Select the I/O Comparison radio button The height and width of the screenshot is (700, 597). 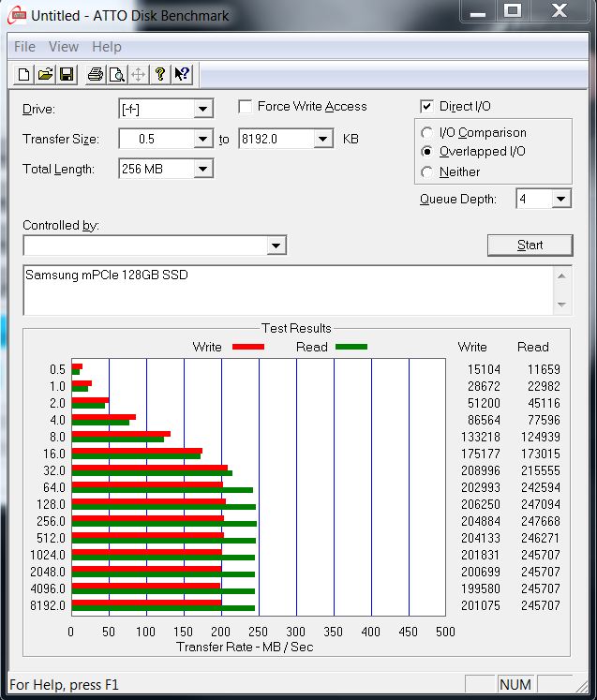click(427, 133)
